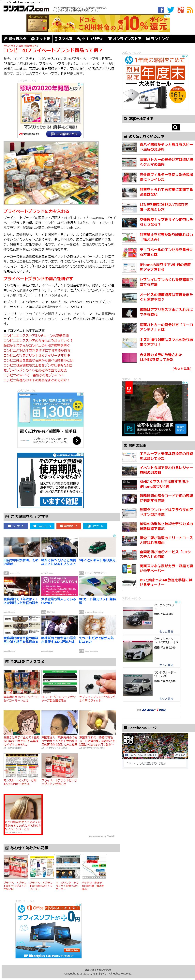Click the ラジオライフ.com site logo
Image resolution: width=195 pixels, height=980 pixels.
pos(26,8)
